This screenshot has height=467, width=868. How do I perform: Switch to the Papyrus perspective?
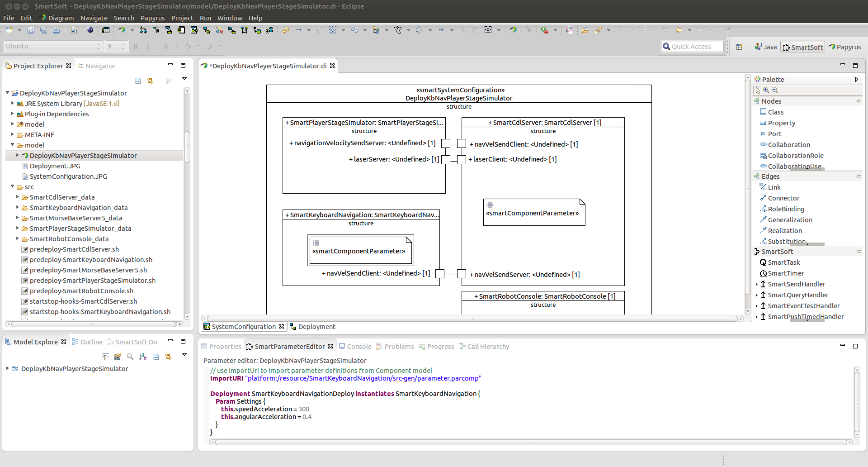point(844,47)
